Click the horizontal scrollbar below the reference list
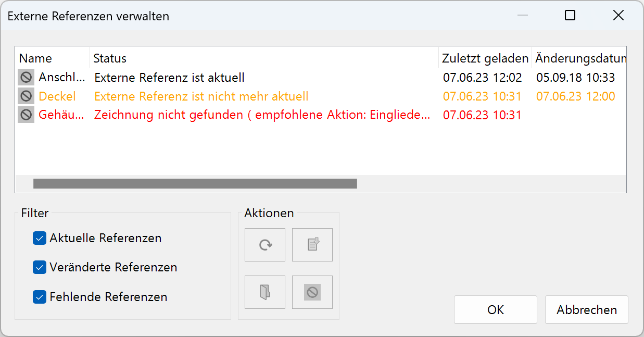This screenshot has width=644, height=337. click(195, 183)
